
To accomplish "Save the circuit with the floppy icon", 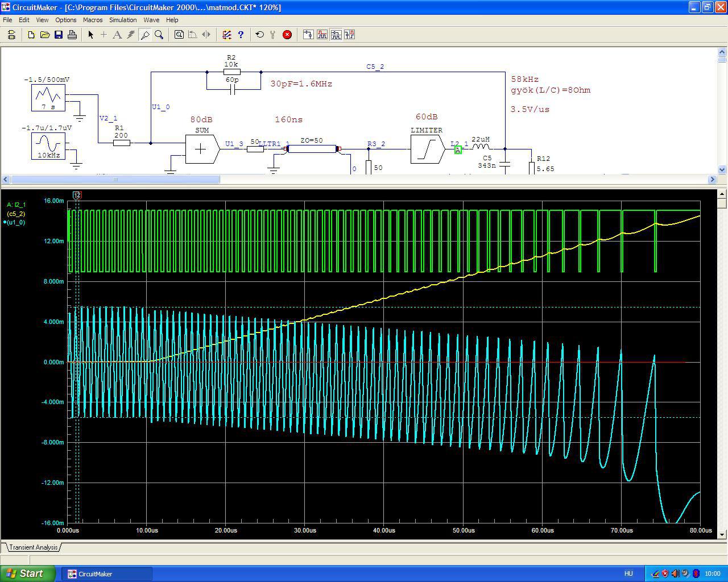I will [59, 35].
